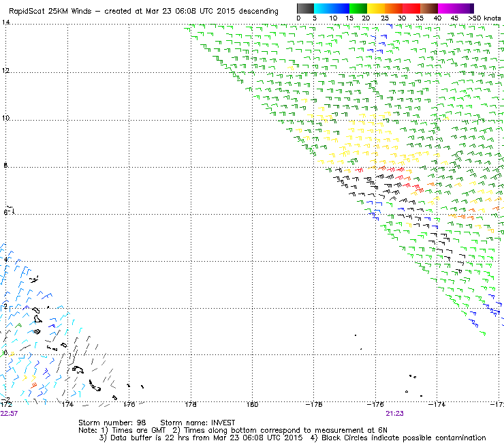Screen dimensions: 504x443
Task: Click the gray 0-5 knots legend swatch
Action: click(306, 8)
